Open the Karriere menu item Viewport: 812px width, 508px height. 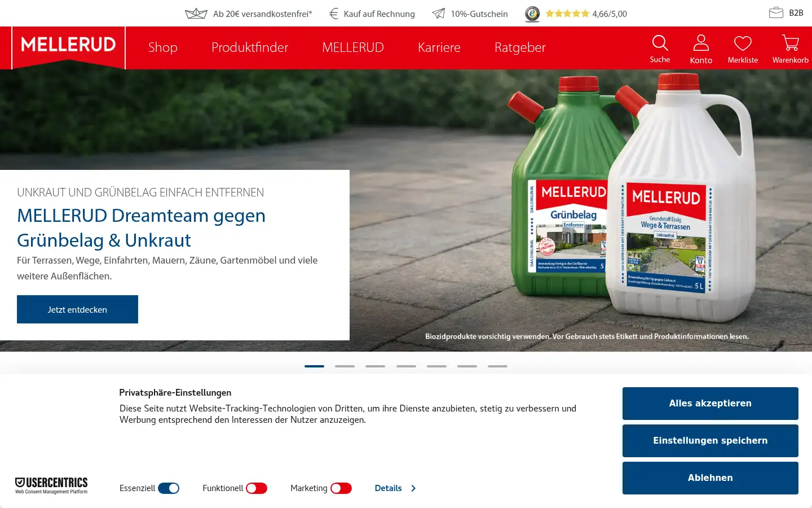coord(439,47)
